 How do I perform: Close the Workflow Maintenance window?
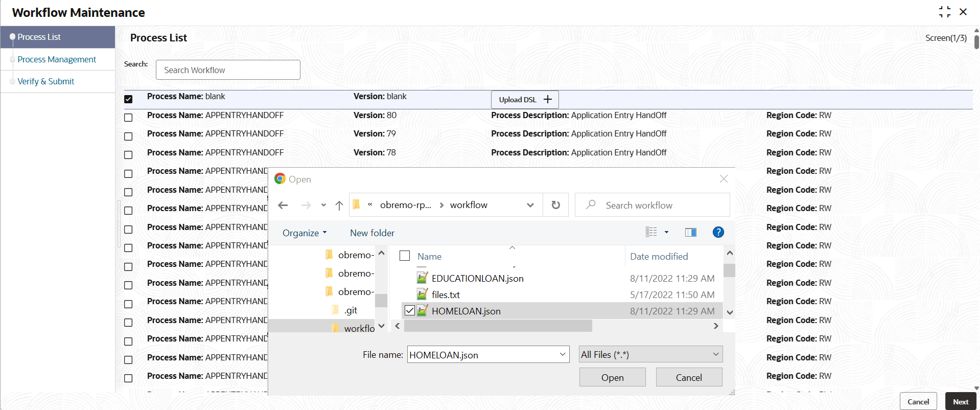[x=963, y=12]
